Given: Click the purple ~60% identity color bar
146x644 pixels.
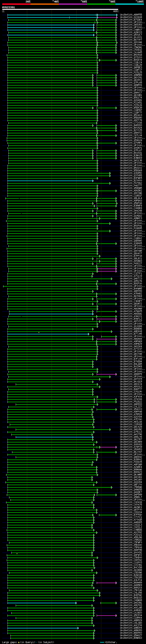Looking at the screenshot, I should pyautogui.click(x=73, y=4).
